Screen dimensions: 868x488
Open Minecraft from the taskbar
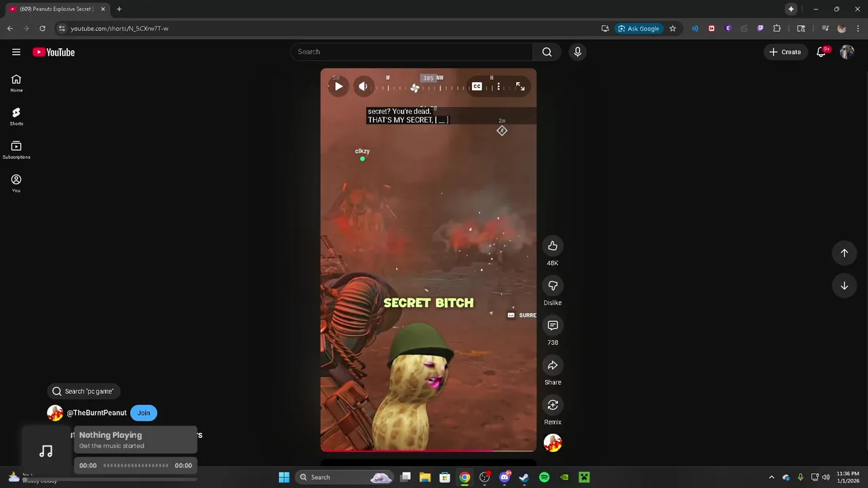point(584,477)
